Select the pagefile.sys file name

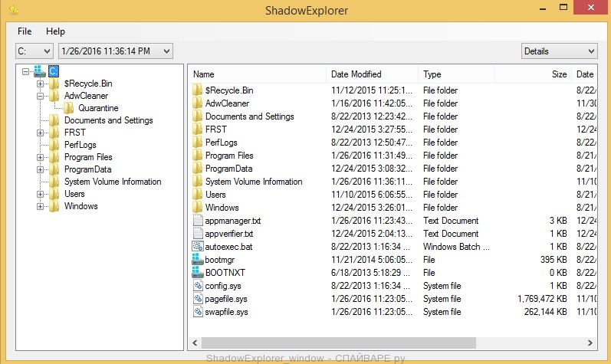226,299
